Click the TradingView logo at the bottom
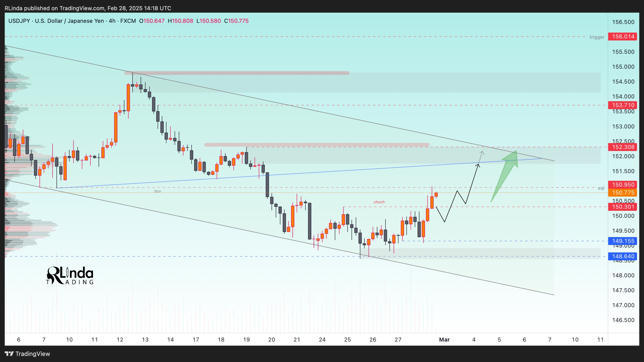 click(27, 354)
